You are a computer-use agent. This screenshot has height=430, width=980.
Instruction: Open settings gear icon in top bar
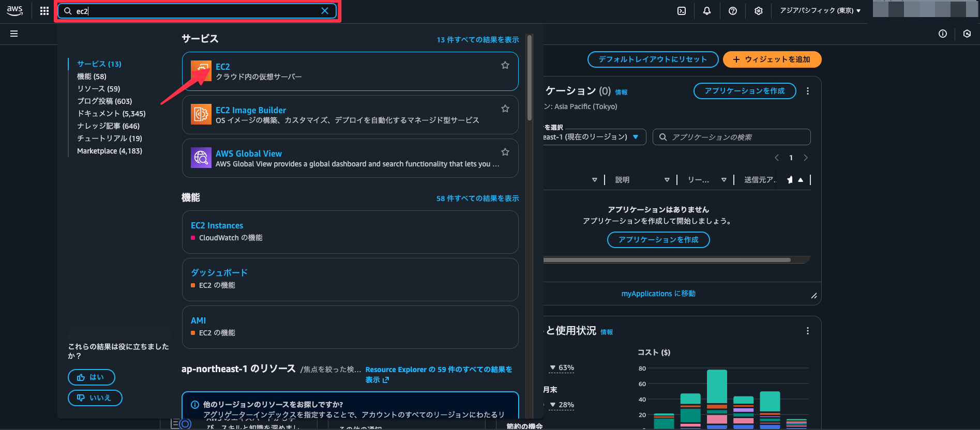[x=759, y=11]
